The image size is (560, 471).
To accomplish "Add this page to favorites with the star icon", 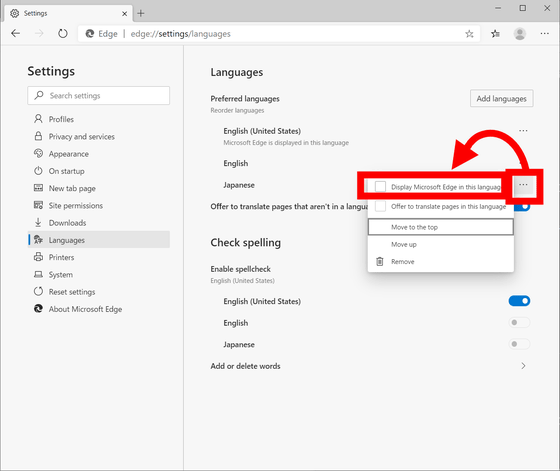I will pos(469,34).
